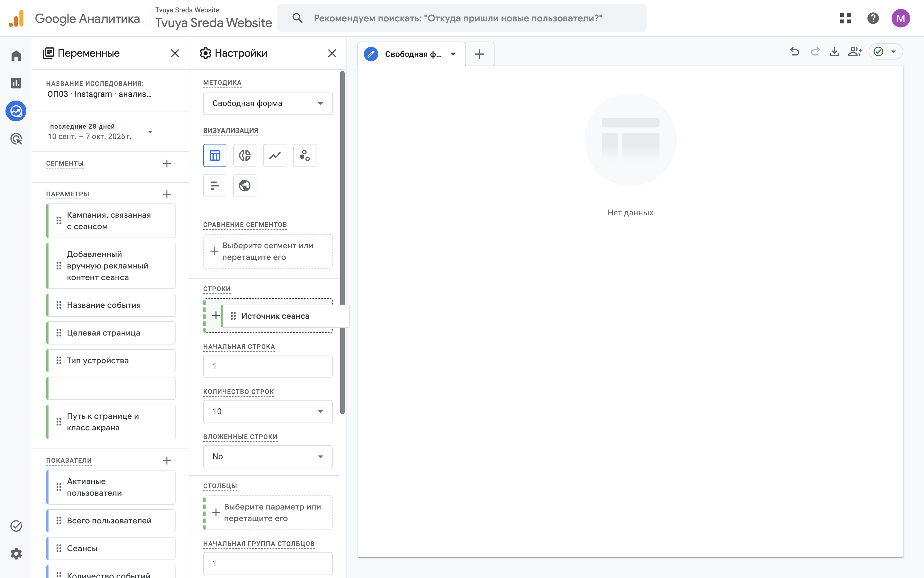The image size is (924, 578).
Task: Close the Переменные panel
Action: click(x=175, y=53)
